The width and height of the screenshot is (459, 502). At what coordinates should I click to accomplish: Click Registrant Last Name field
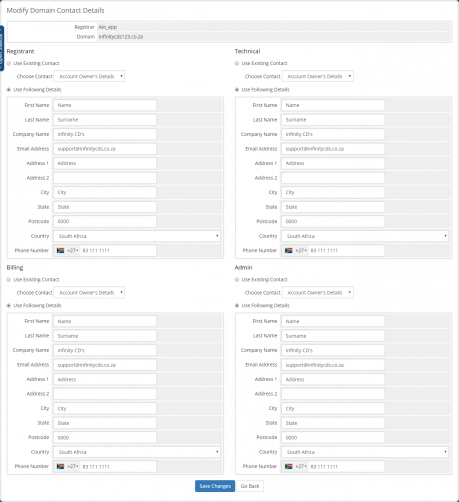(x=105, y=120)
